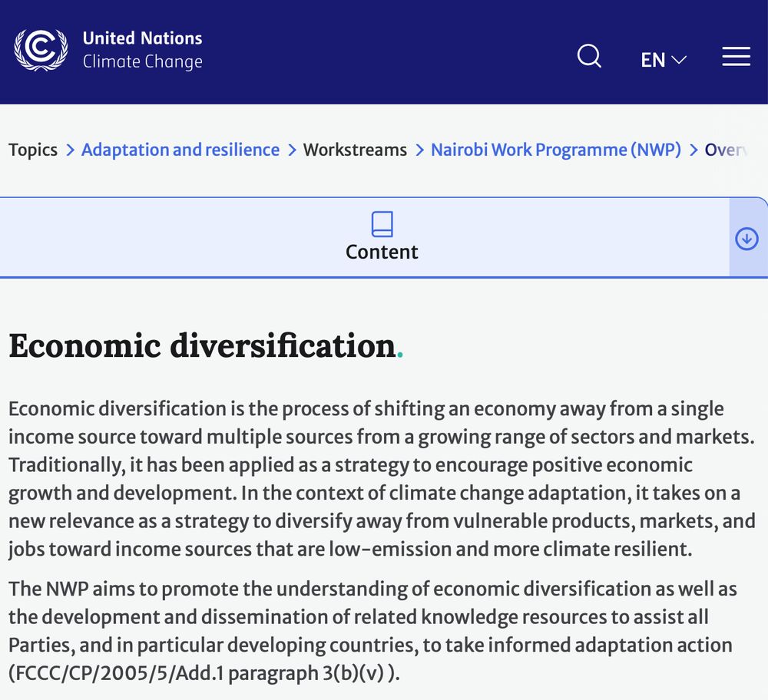
Task: Click the cut-off Overview breadcrumb item
Action: pos(727,150)
